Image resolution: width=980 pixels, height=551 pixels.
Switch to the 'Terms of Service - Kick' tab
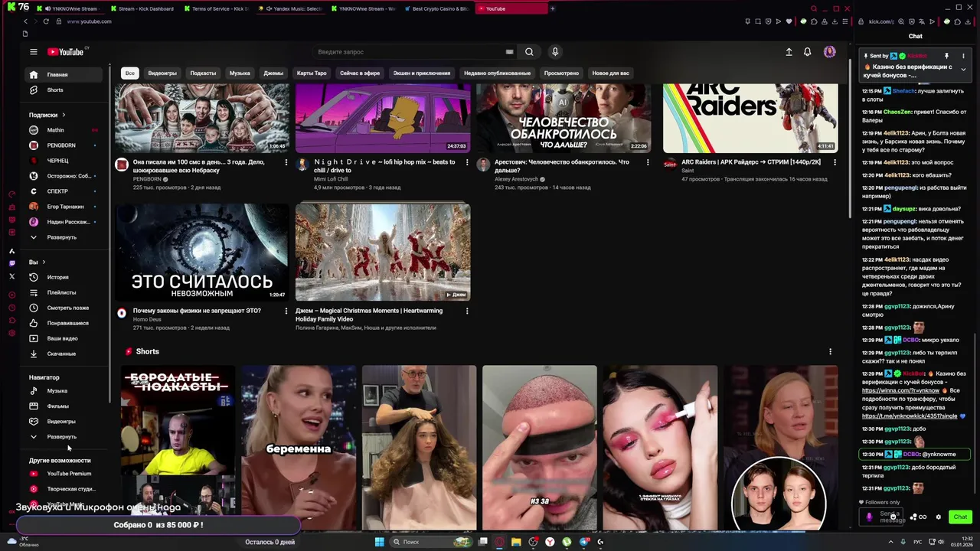pyautogui.click(x=216, y=8)
